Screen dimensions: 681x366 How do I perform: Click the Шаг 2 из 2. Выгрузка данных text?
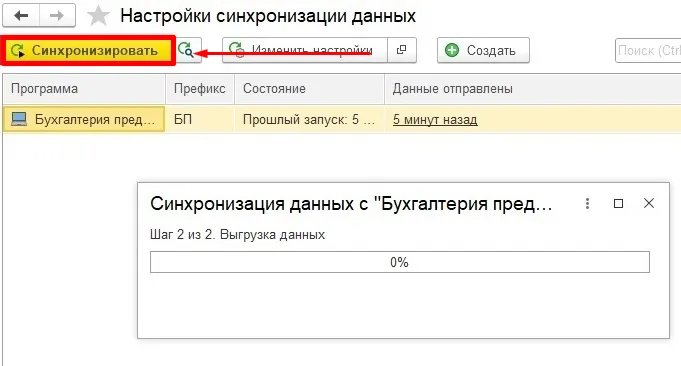click(x=238, y=235)
